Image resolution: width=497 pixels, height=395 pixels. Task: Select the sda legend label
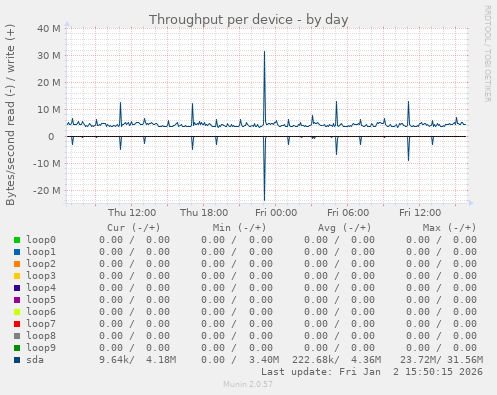[35, 360]
